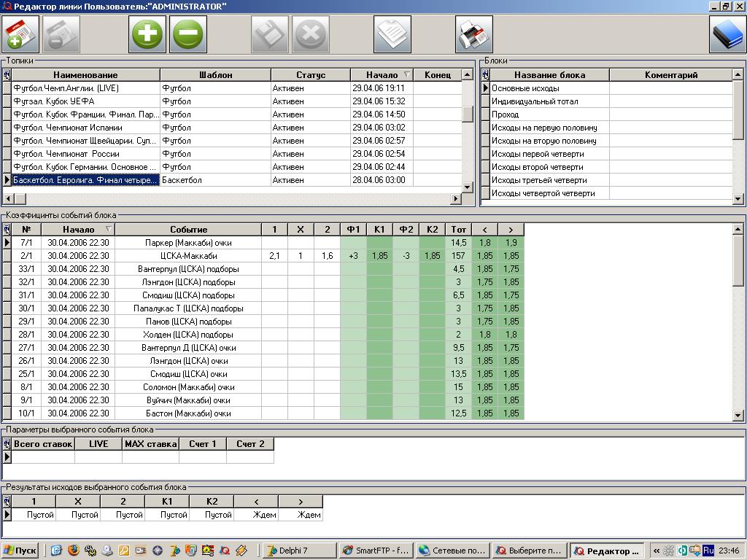Launch Firefox from the quick launch bar
This screenshot has height=560, width=747.
tap(74, 551)
